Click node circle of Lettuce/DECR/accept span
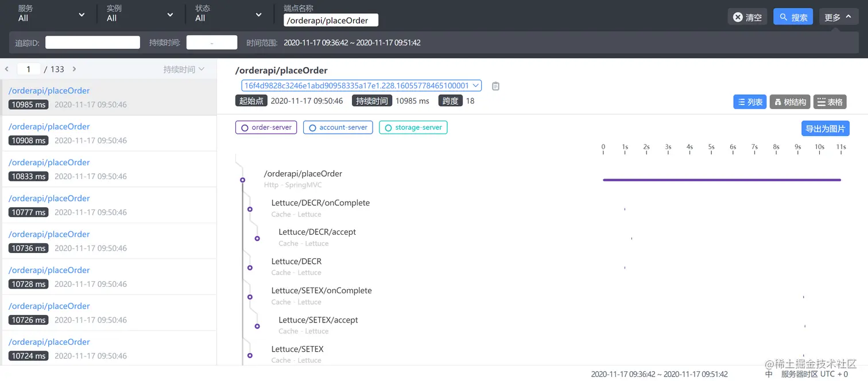The width and height of the screenshot is (868, 381). pos(257,239)
